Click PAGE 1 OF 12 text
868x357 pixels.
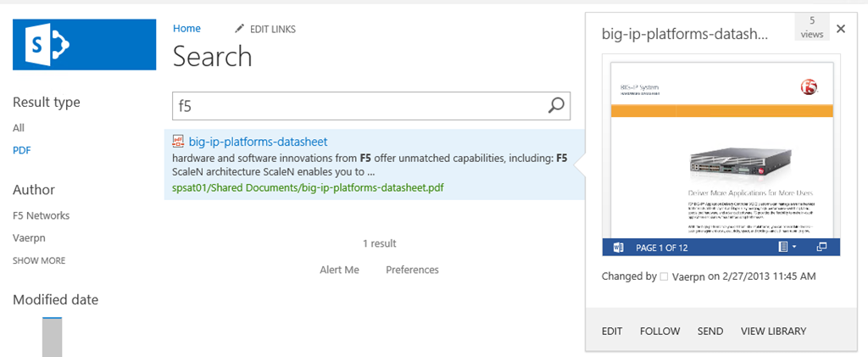[661, 248]
